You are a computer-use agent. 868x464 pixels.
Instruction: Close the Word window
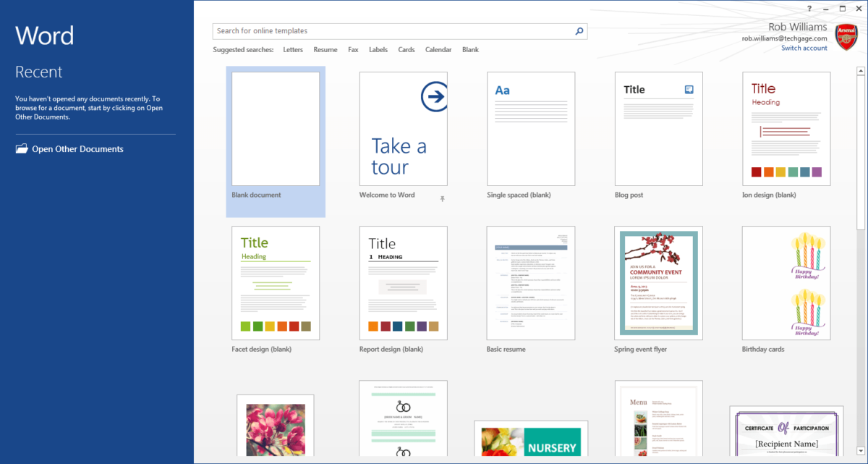[x=858, y=8]
